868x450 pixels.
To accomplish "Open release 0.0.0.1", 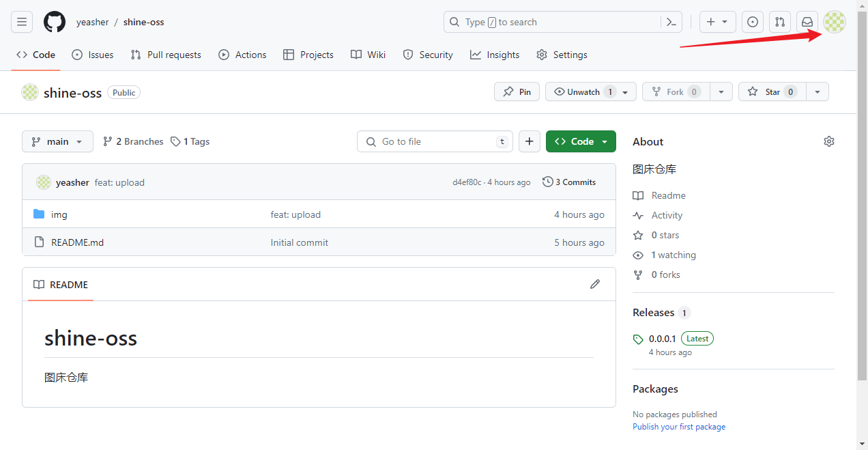I will pos(662,339).
